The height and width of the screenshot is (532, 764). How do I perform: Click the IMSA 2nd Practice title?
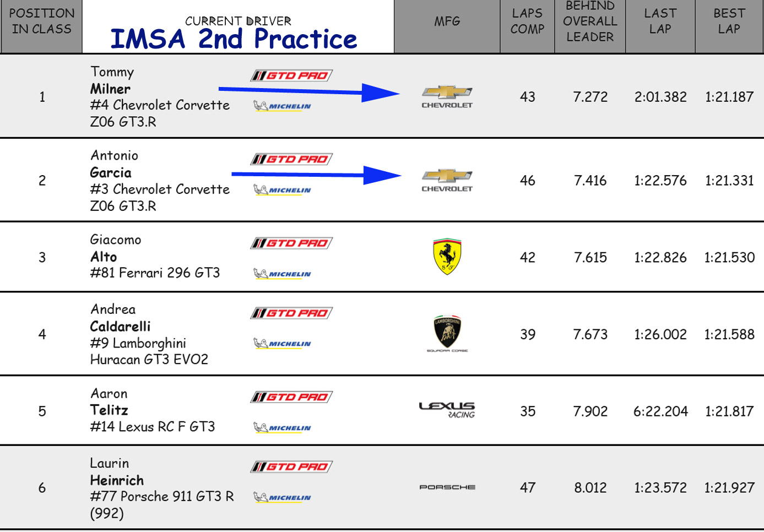coord(234,39)
